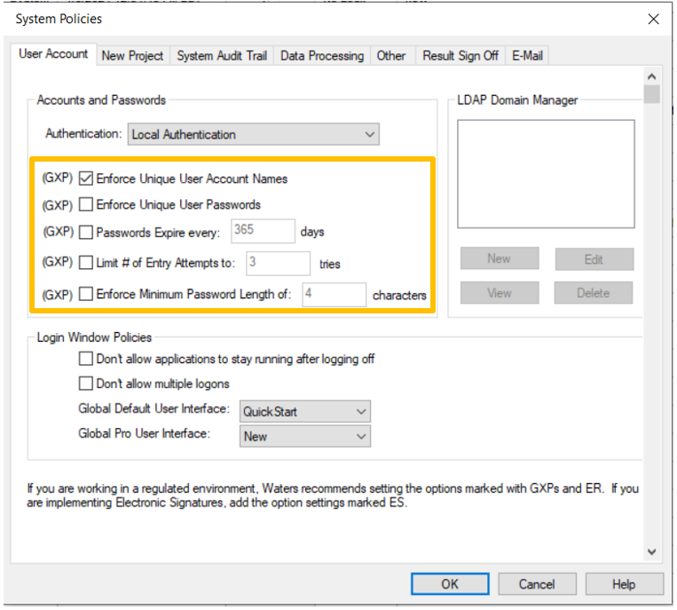Enable Don't allow multiple logons

pos(86,384)
